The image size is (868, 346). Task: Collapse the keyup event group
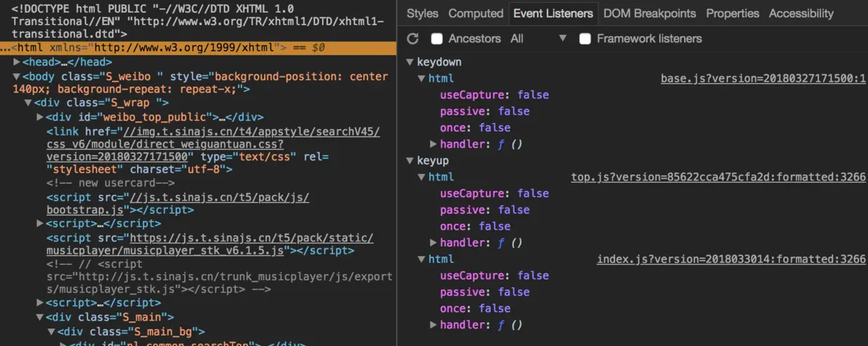point(411,161)
